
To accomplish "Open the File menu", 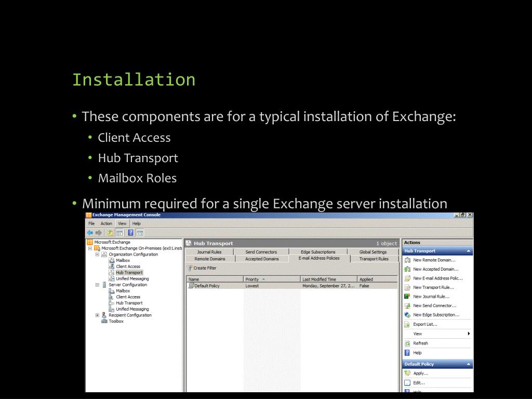I will pyautogui.click(x=91, y=223).
